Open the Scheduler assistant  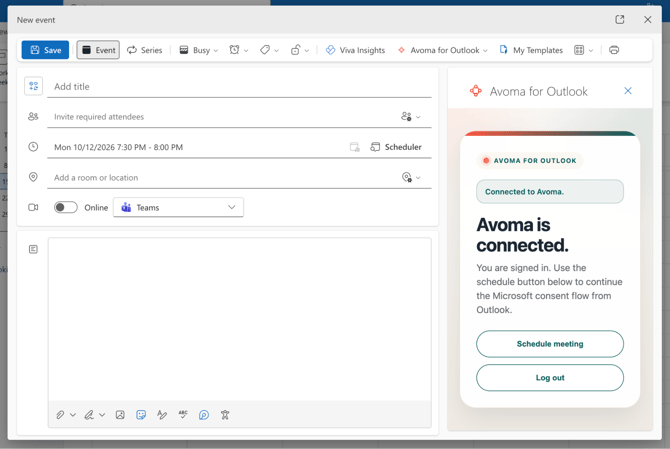(396, 147)
